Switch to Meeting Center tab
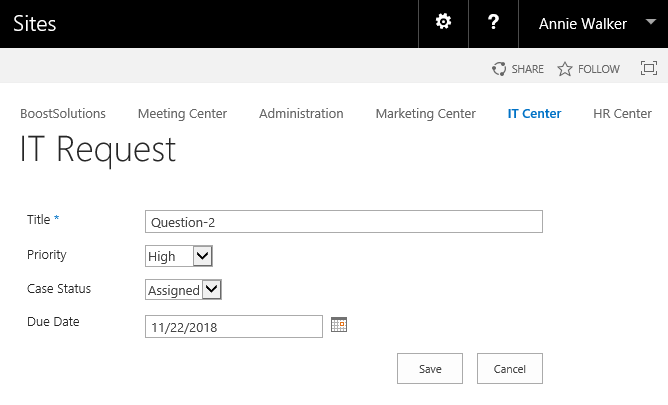This screenshot has height=405, width=668. (182, 114)
